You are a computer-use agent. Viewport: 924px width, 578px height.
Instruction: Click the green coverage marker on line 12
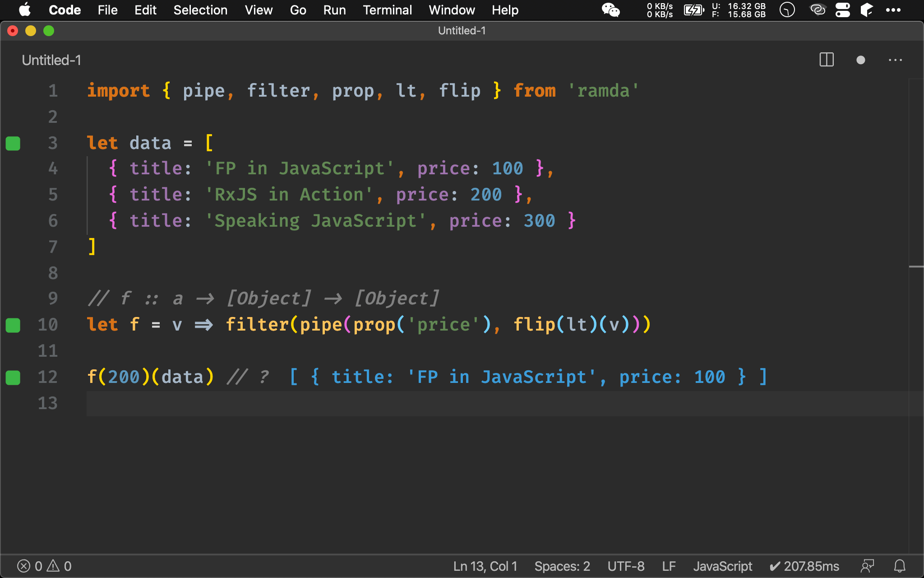[13, 378]
